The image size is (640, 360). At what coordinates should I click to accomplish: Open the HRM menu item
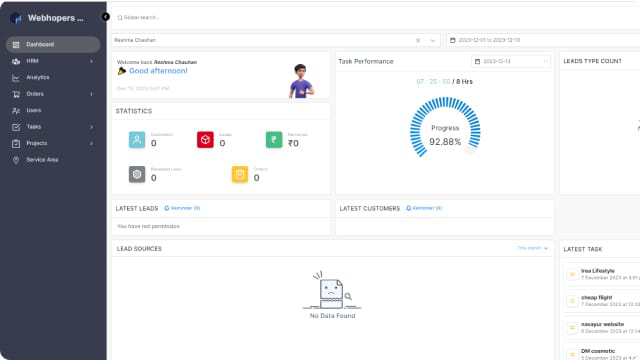tap(53, 61)
